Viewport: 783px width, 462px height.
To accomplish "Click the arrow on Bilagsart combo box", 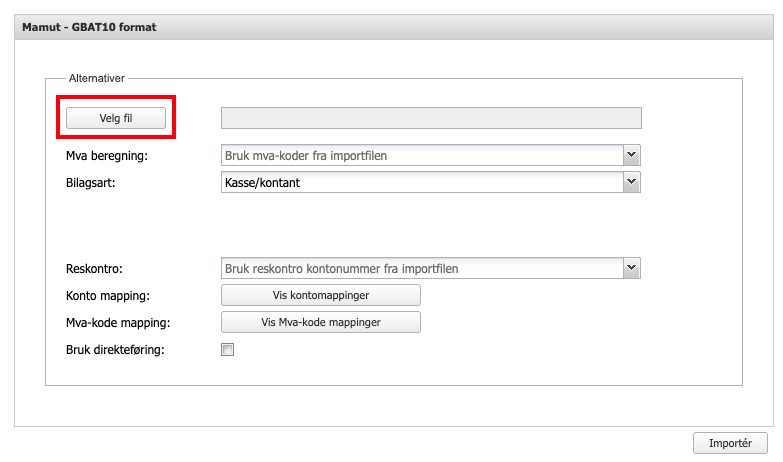I will point(631,183).
